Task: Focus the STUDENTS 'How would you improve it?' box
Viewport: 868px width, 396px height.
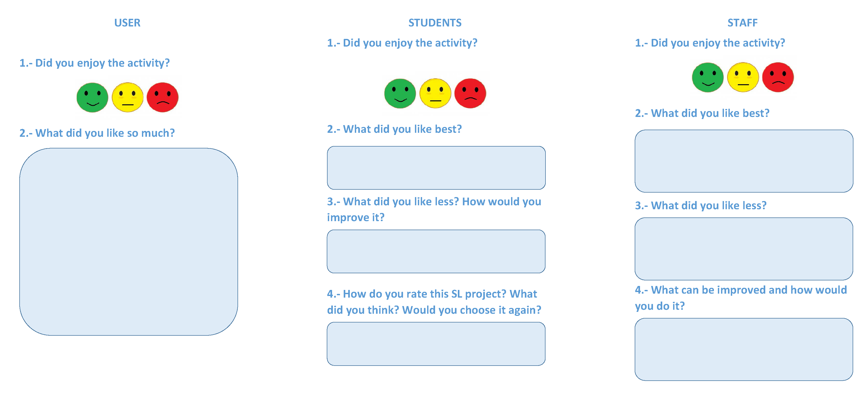Action: 436,251
